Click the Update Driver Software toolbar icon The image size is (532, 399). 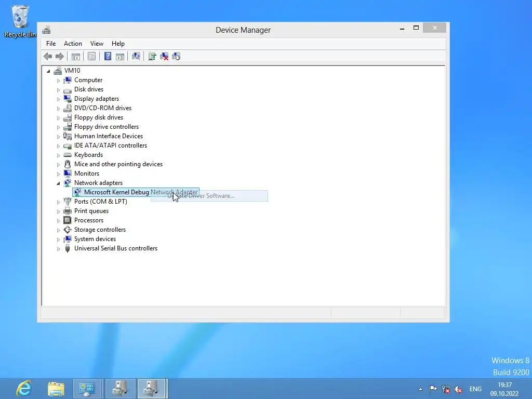[152, 56]
